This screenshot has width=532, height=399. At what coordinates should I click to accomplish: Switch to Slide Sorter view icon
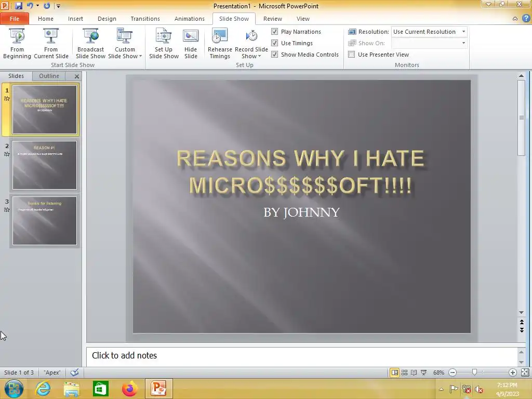point(404,373)
